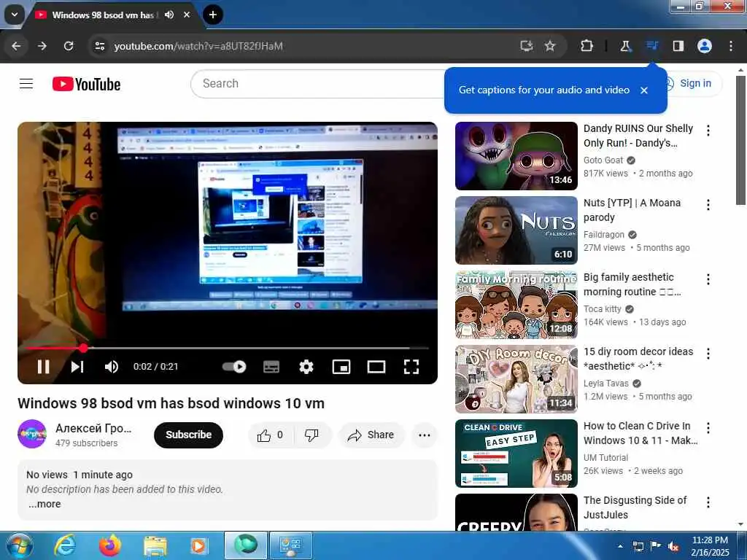This screenshot has height=560, width=747.
Task: Open more actions ellipsis under video
Action: pos(424,435)
